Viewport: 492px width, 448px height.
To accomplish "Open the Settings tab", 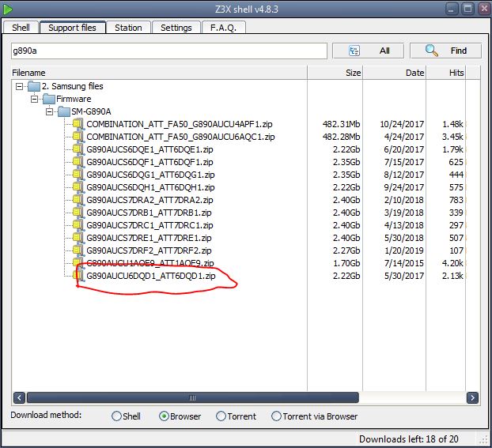I will tap(176, 28).
